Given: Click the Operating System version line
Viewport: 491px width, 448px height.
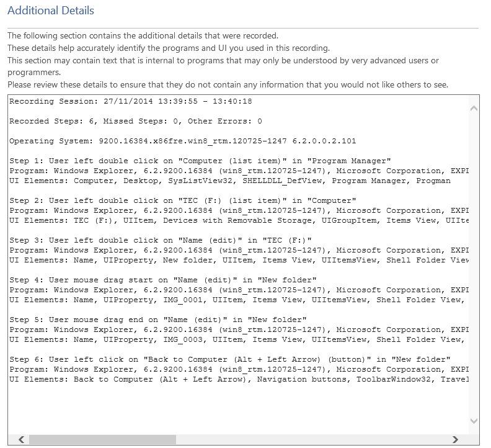Looking at the screenshot, I should click(x=182, y=141).
